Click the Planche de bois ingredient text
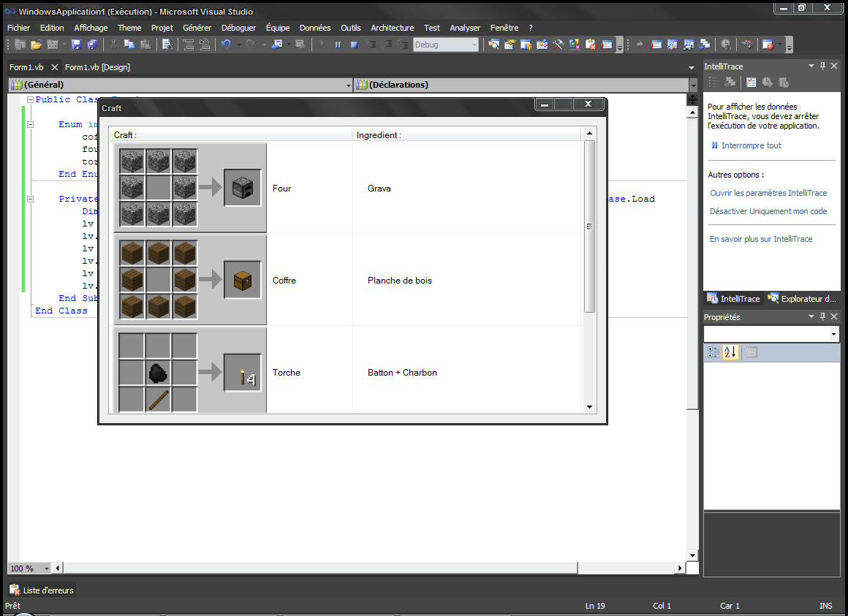Screen dimensions: 848x616 400,281
